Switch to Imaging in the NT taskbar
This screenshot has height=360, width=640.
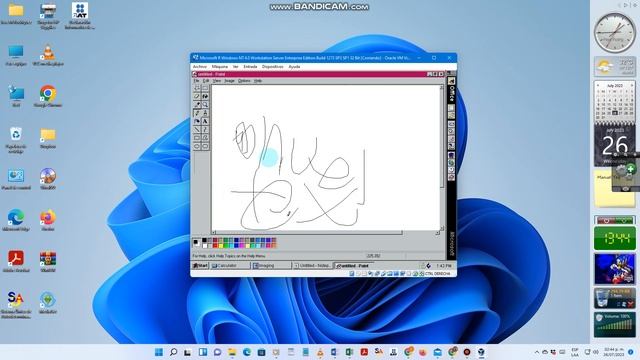(x=271, y=266)
